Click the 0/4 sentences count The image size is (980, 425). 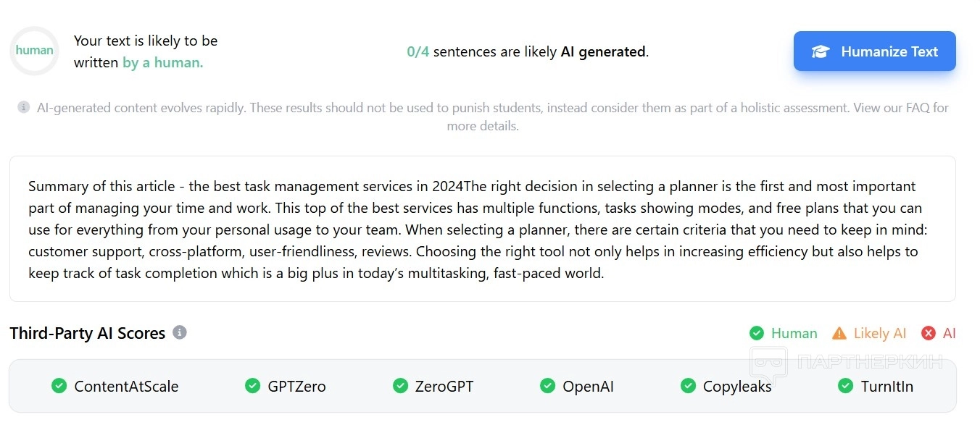(418, 51)
